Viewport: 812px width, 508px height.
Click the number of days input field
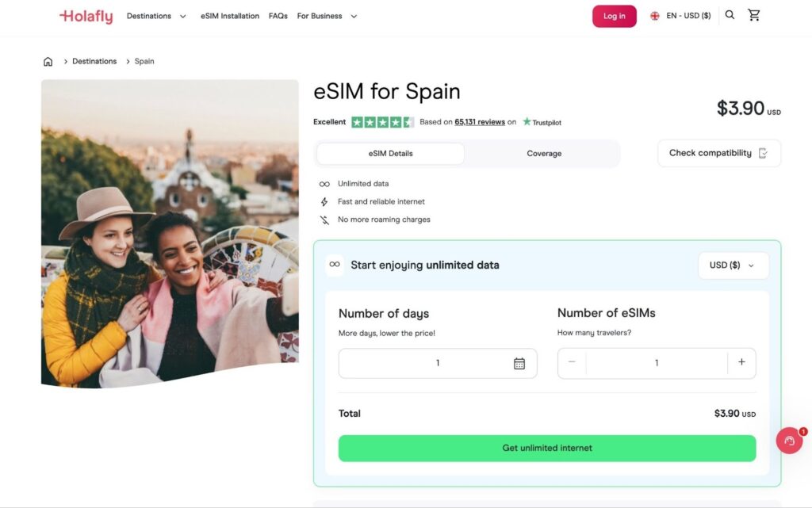point(438,363)
